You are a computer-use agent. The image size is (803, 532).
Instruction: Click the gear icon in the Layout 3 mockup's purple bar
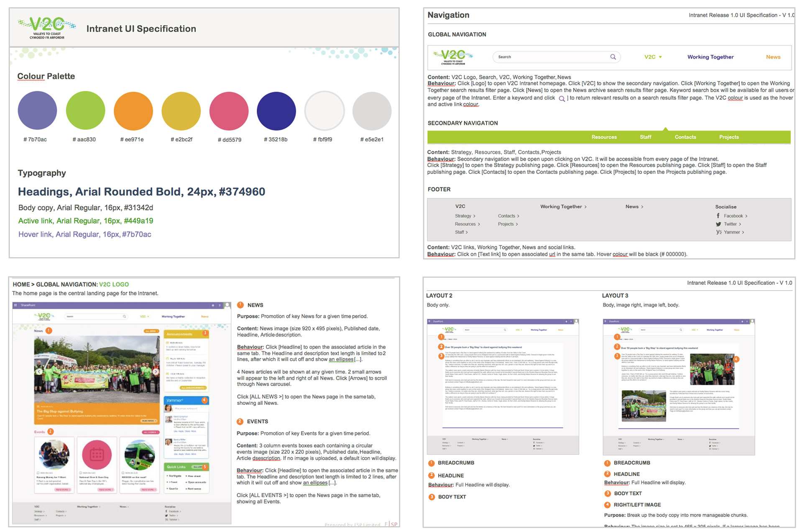[x=742, y=322]
